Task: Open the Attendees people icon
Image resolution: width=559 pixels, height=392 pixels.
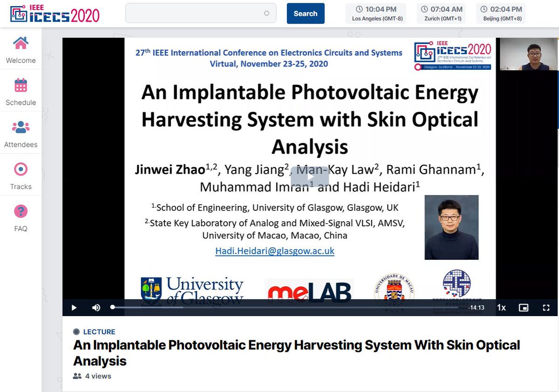Action: click(x=20, y=127)
